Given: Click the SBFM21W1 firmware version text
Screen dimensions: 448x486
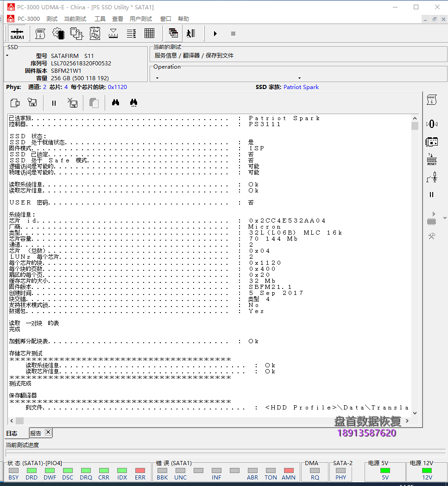Looking at the screenshot, I should click(x=66, y=70).
